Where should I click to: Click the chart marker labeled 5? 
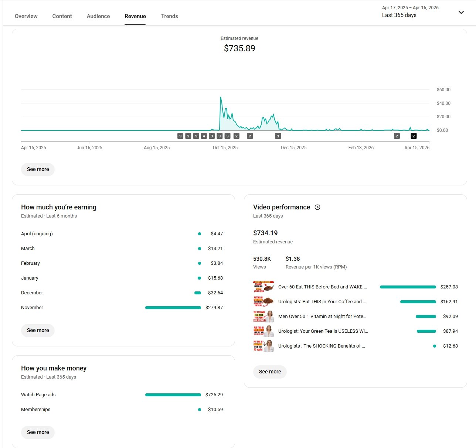(196, 136)
